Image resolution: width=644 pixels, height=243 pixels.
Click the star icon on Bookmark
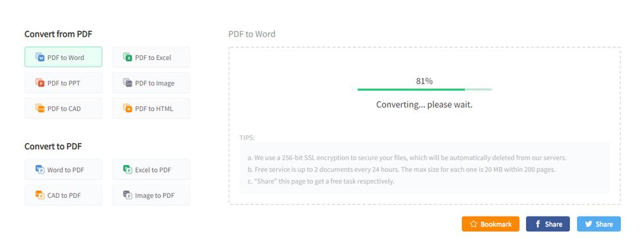click(x=473, y=224)
